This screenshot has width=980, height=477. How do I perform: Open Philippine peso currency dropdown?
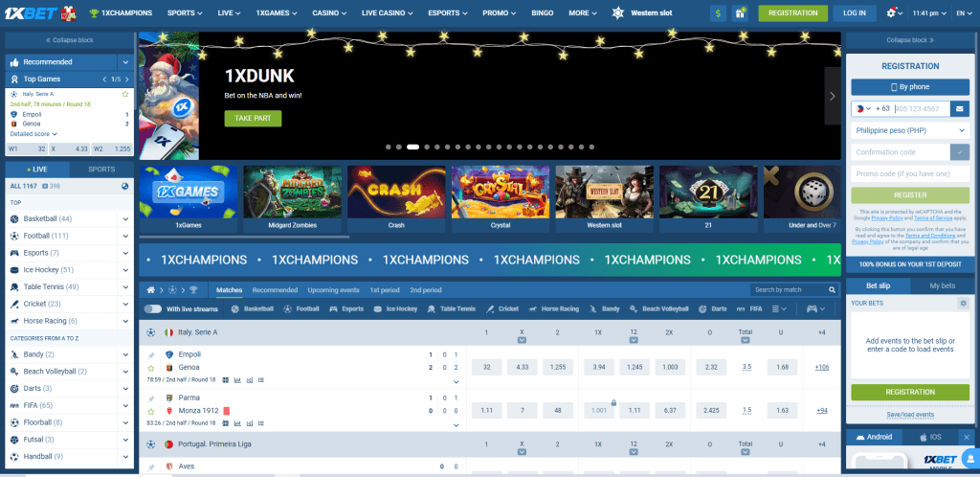(x=910, y=130)
